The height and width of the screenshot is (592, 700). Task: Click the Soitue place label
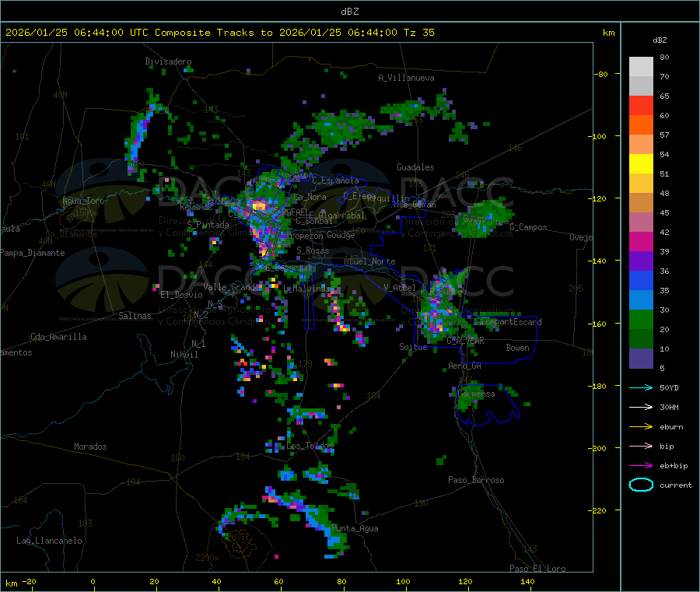click(x=413, y=347)
